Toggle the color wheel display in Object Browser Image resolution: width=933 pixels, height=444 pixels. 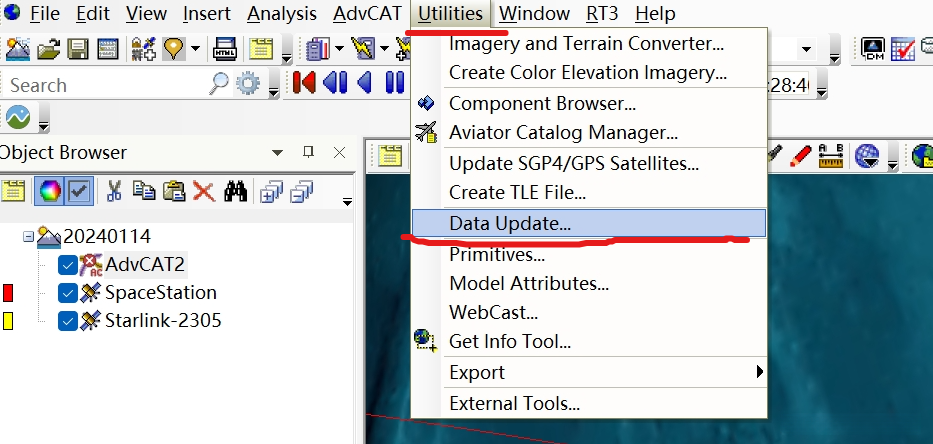tap(50, 192)
